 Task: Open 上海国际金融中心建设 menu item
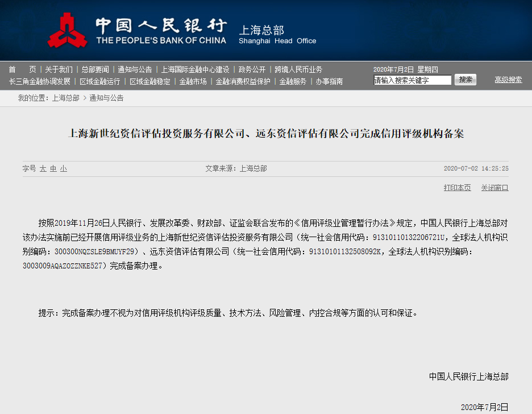tap(195, 69)
